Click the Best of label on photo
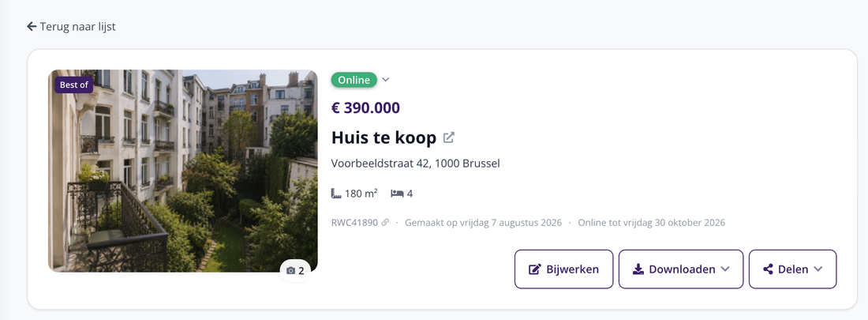Screen dimensions: 868x320 (x=73, y=85)
